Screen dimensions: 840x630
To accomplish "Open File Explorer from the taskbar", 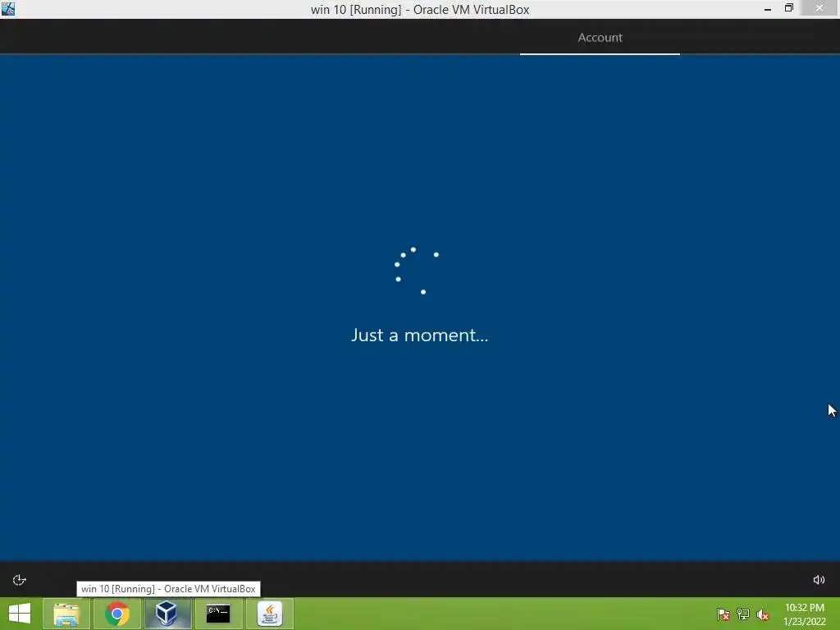I will [66, 614].
